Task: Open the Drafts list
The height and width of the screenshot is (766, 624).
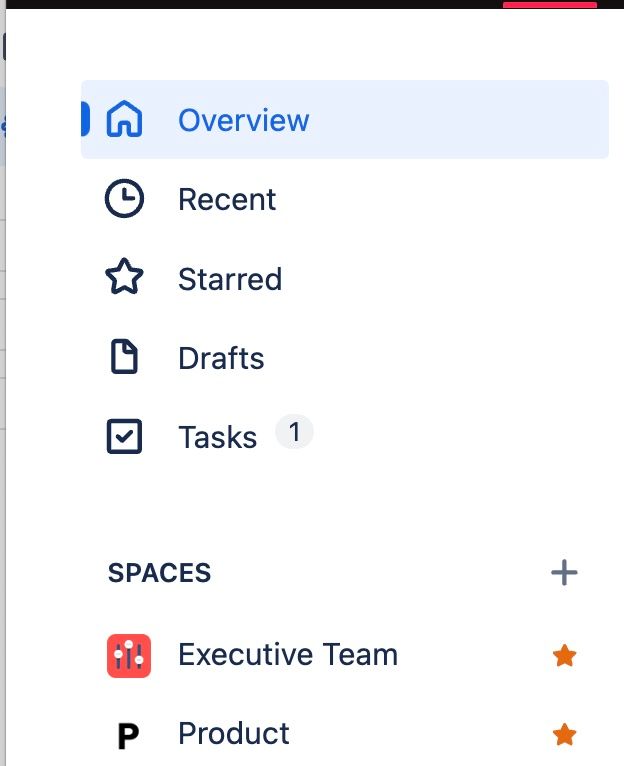Action: (x=221, y=358)
